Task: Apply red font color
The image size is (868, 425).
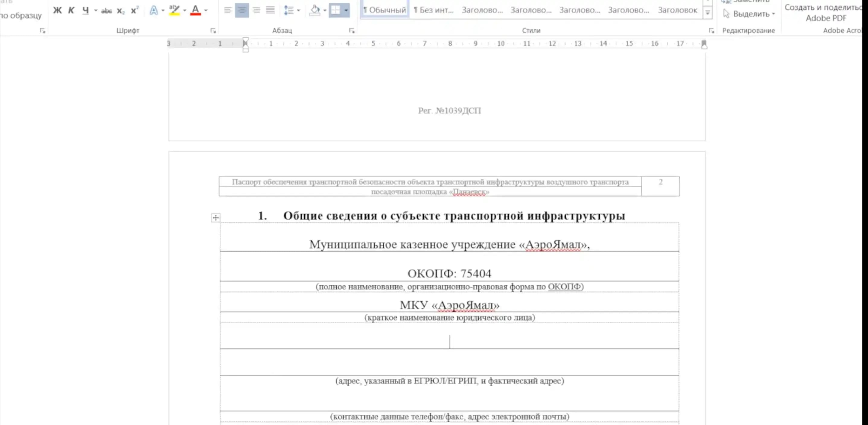Action: (196, 11)
